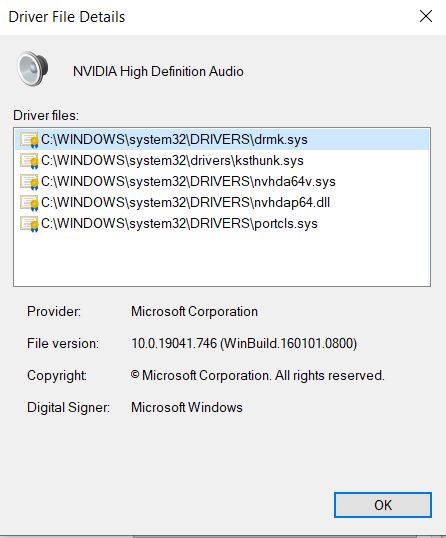Click the speaker icon for NVIDIA audio device
Viewport: 446px width, 538px height.
[x=33, y=69]
